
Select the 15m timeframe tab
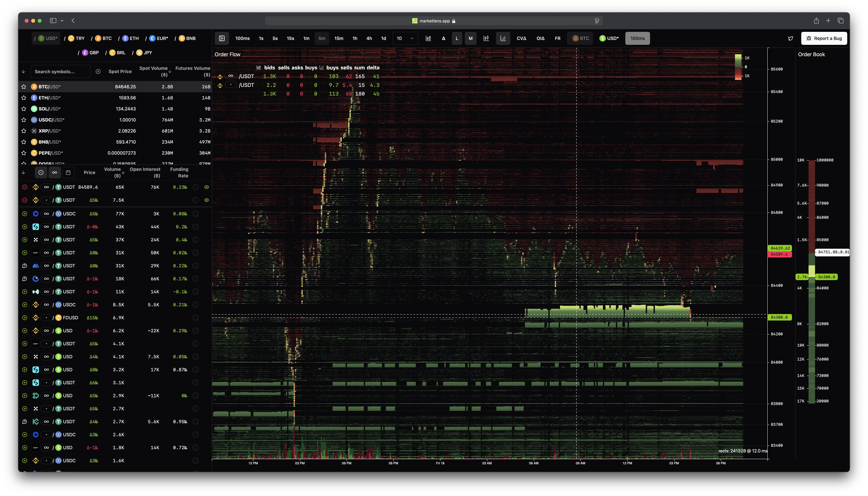[x=339, y=38]
